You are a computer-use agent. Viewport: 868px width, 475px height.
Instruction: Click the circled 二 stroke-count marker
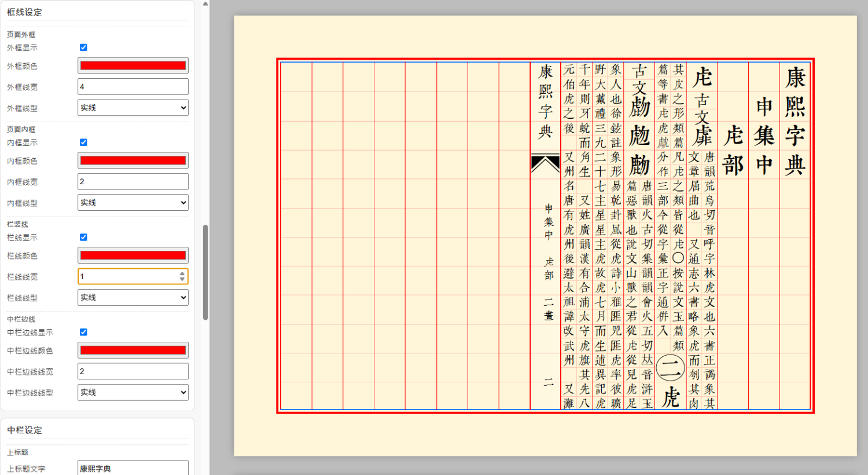671,368
